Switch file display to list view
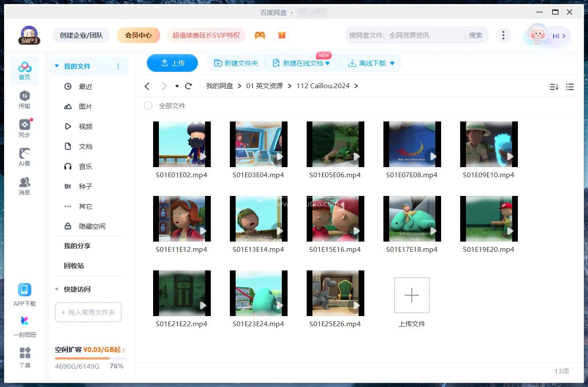588x387 pixels. (570, 87)
